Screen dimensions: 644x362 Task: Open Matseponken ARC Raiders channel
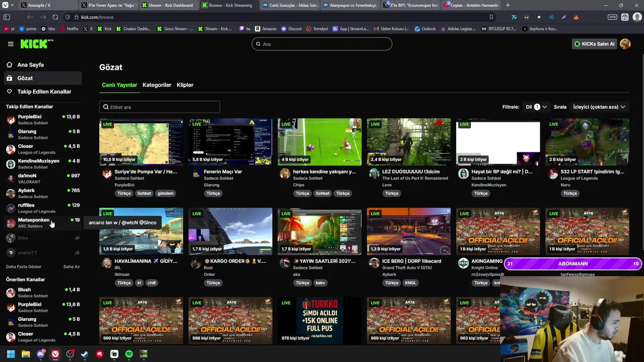pyautogui.click(x=43, y=223)
